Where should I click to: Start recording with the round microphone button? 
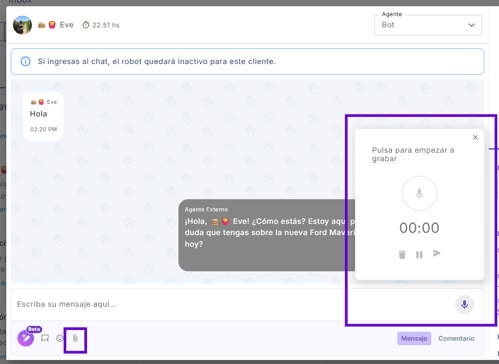tap(419, 193)
